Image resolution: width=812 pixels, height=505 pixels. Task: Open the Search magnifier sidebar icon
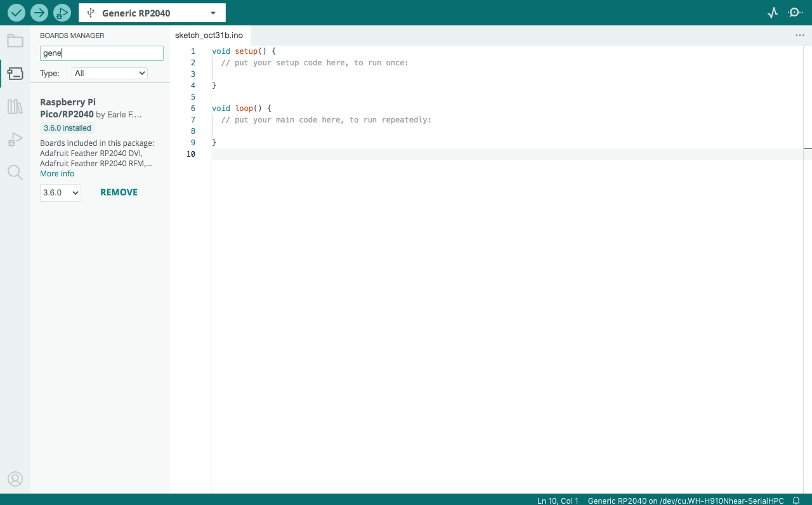point(15,173)
